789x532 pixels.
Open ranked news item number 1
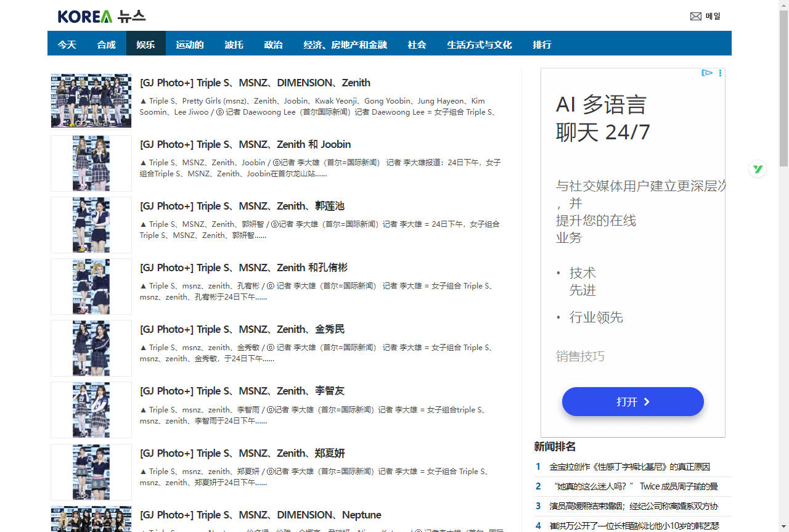(x=629, y=467)
